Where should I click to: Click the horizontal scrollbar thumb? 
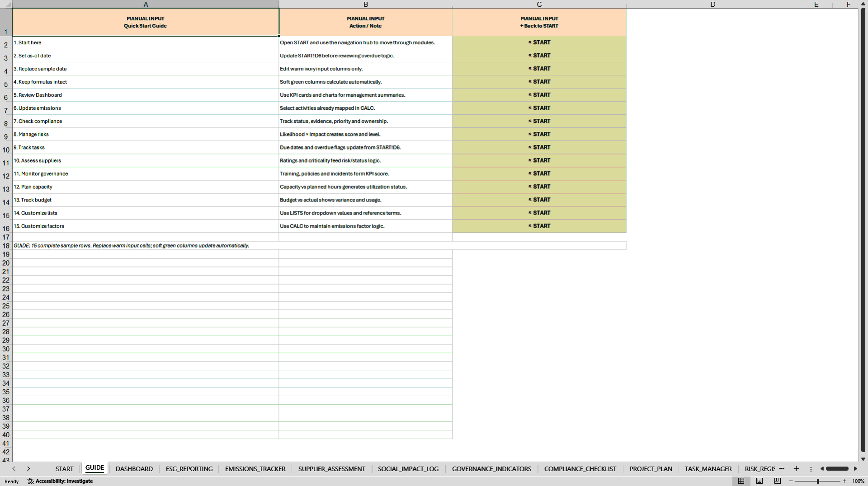tap(837, 469)
